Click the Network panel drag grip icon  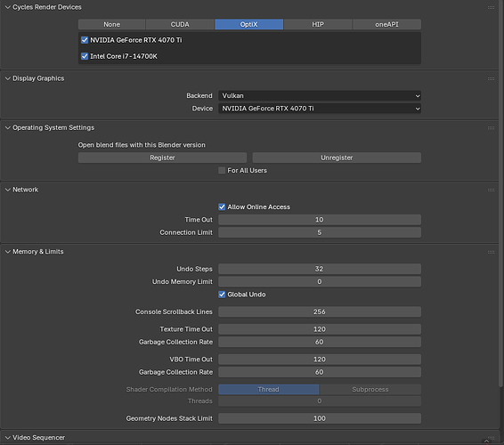(491, 190)
